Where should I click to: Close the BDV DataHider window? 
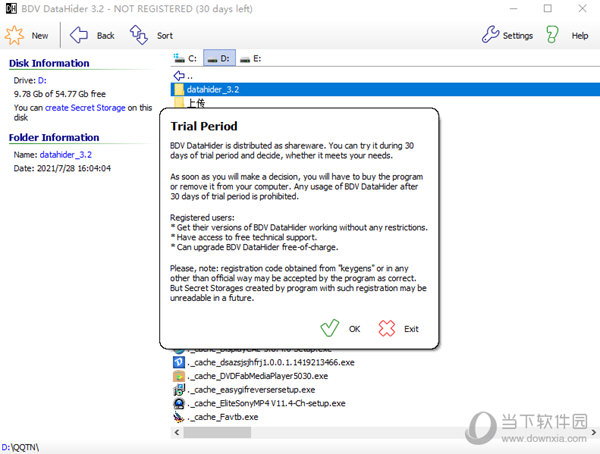pos(582,8)
